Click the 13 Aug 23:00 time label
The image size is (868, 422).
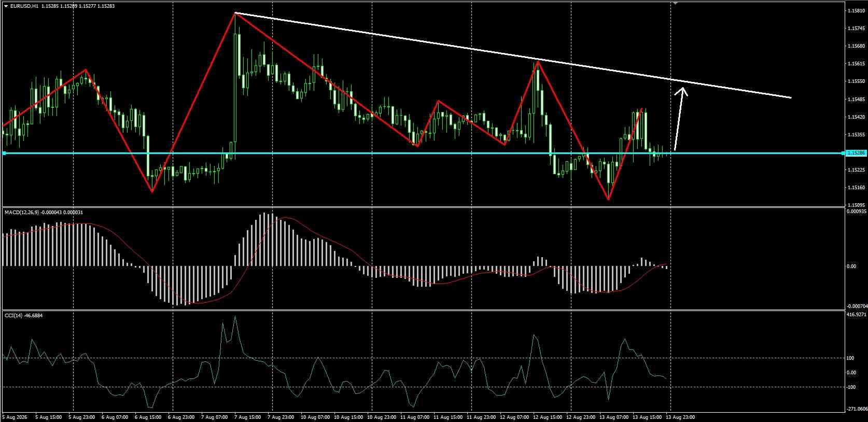680,417
